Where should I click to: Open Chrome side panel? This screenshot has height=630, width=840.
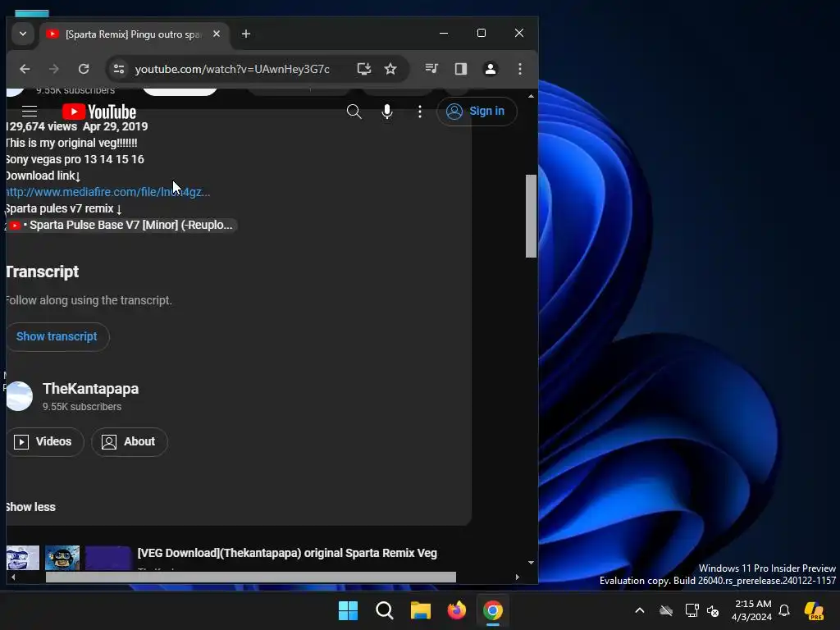(x=461, y=69)
